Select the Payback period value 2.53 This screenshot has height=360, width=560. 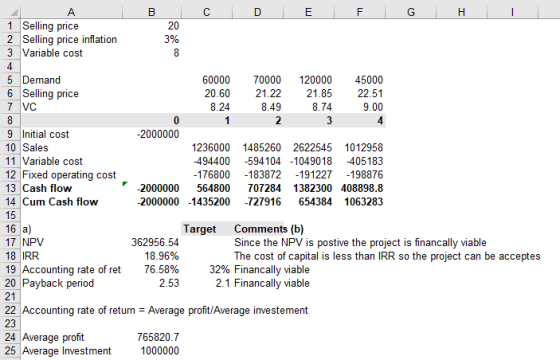pos(152,283)
